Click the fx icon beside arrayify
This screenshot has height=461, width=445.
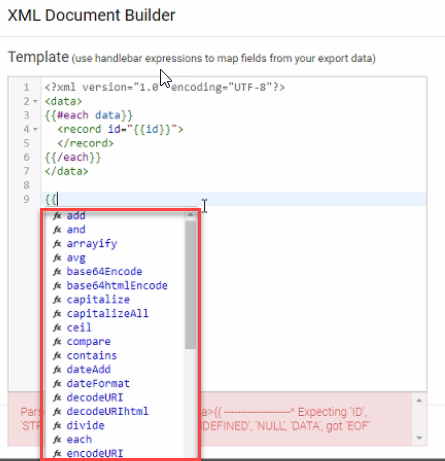57,244
